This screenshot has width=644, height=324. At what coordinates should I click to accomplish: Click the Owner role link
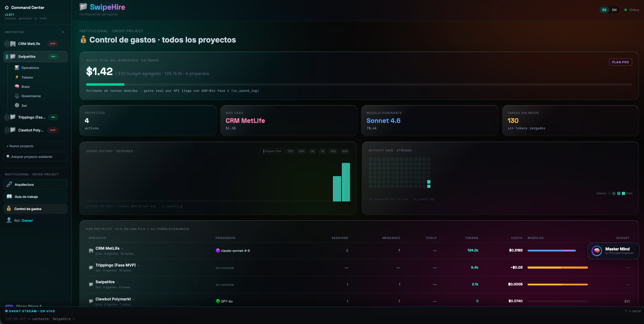click(27, 220)
